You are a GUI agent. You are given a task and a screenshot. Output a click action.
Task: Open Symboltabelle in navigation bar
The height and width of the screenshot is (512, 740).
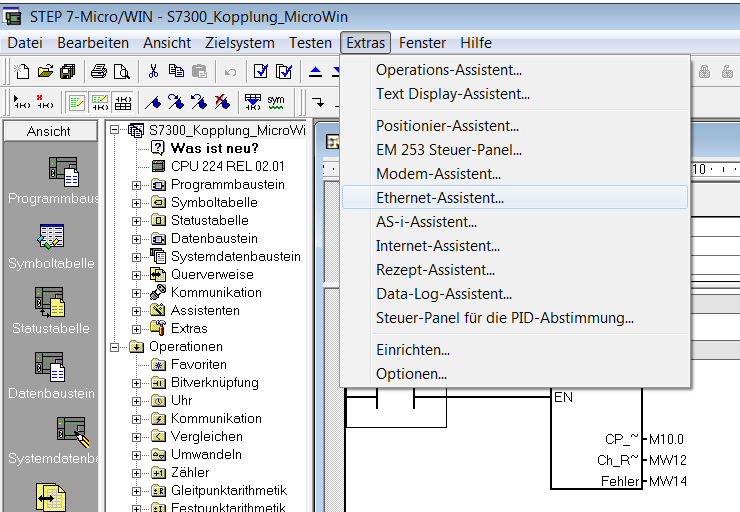[x=51, y=247]
